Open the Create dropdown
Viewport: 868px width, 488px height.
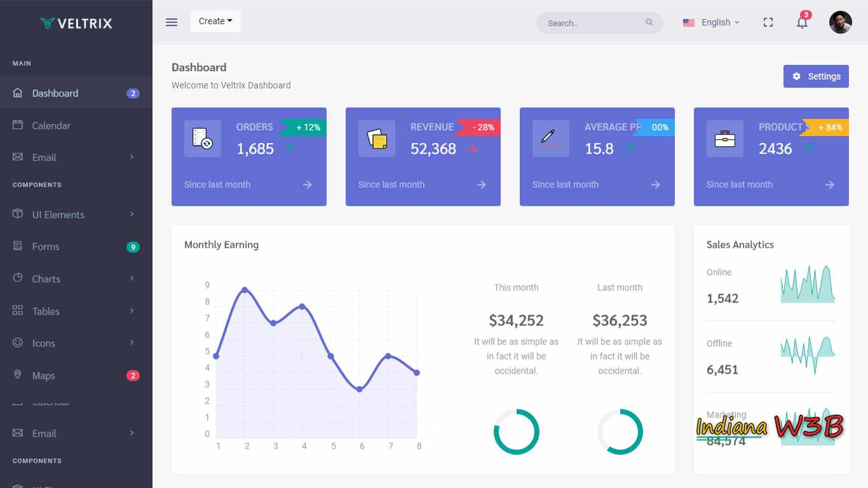click(x=215, y=20)
